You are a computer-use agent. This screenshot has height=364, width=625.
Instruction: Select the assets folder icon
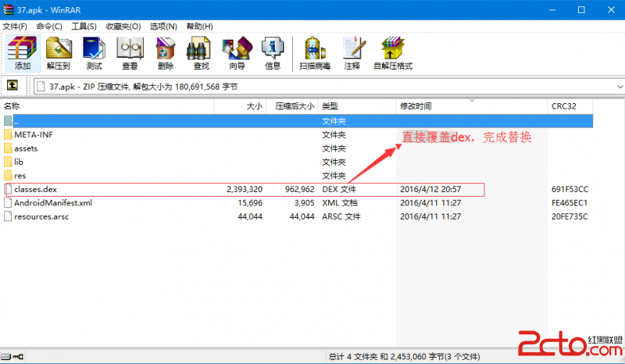coord(8,148)
